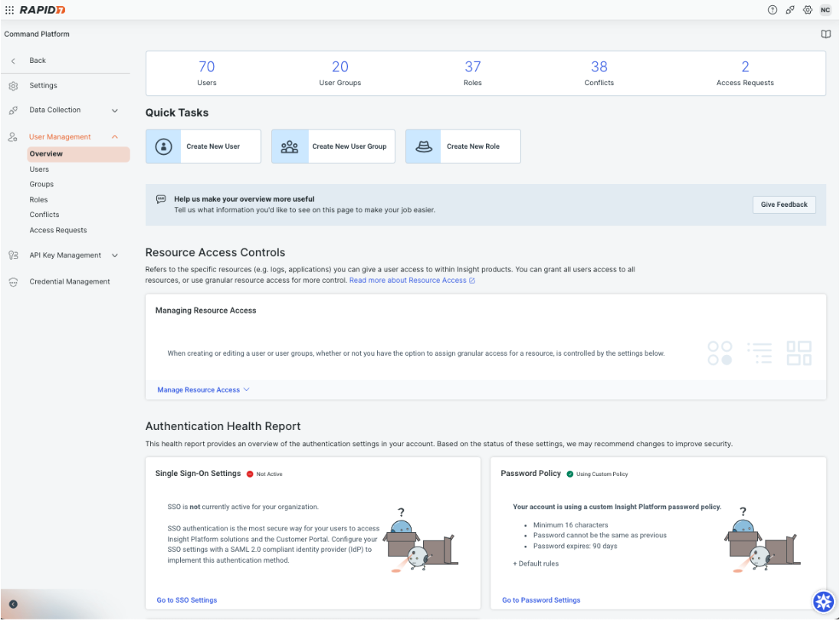Open the documentation book icon

pos(825,34)
